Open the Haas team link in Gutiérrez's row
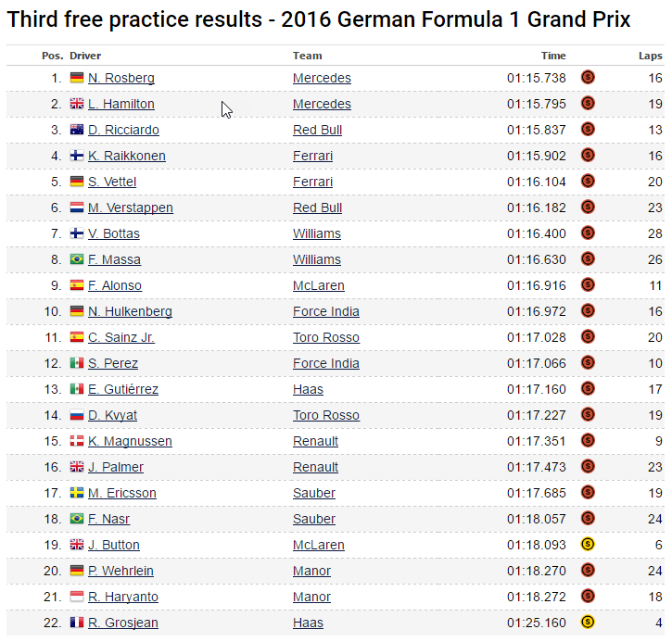672x642 pixels. 308,389
